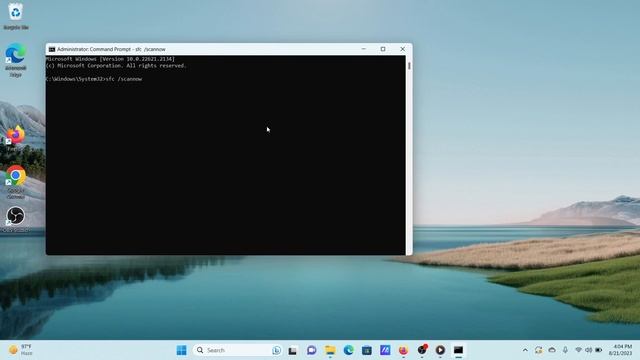Click the taskbar Search box
The height and width of the screenshot is (360, 640).
point(238,350)
